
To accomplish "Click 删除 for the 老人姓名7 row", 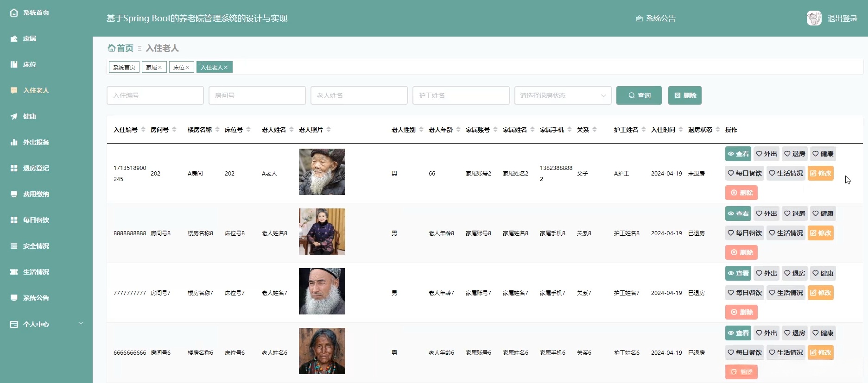I will click(741, 312).
